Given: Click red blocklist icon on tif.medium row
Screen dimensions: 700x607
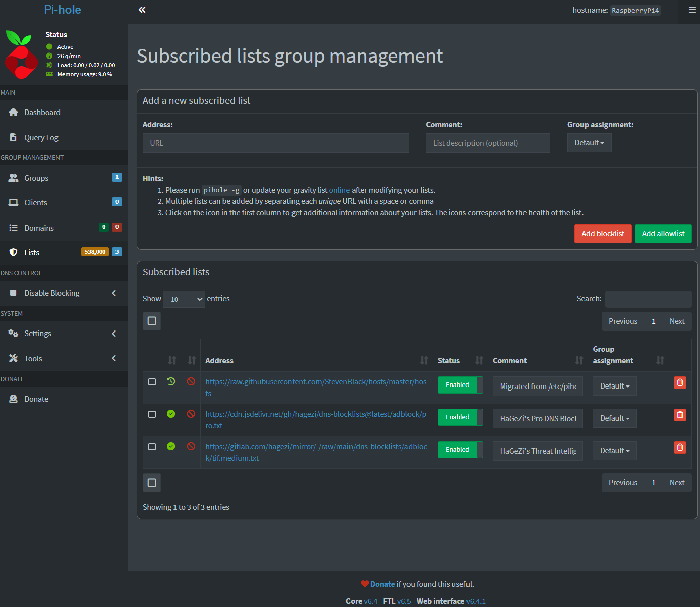Looking at the screenshot, I should [191, 447].
